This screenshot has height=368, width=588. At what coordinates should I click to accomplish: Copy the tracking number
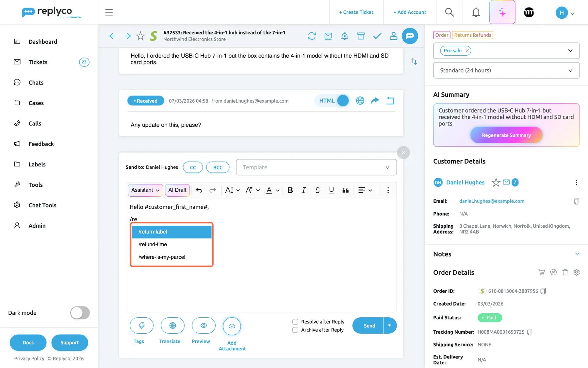point(530,332)
